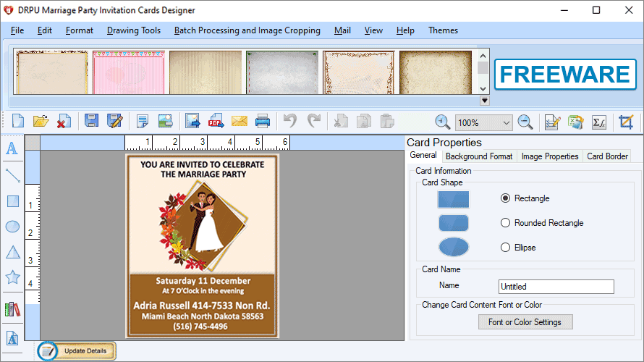This screenshot has width=644, height=362.
Task: Click the Paste clipboard icon
Action: [x=387, y=121]
